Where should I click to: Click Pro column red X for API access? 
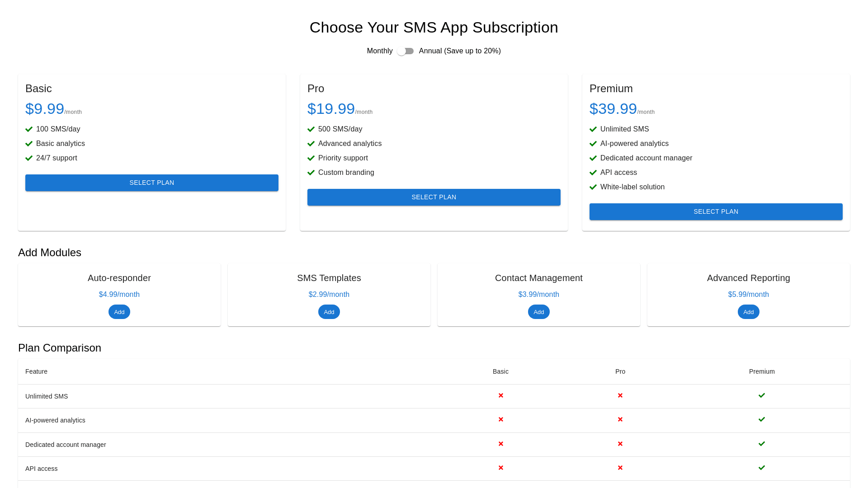[620, 468]
